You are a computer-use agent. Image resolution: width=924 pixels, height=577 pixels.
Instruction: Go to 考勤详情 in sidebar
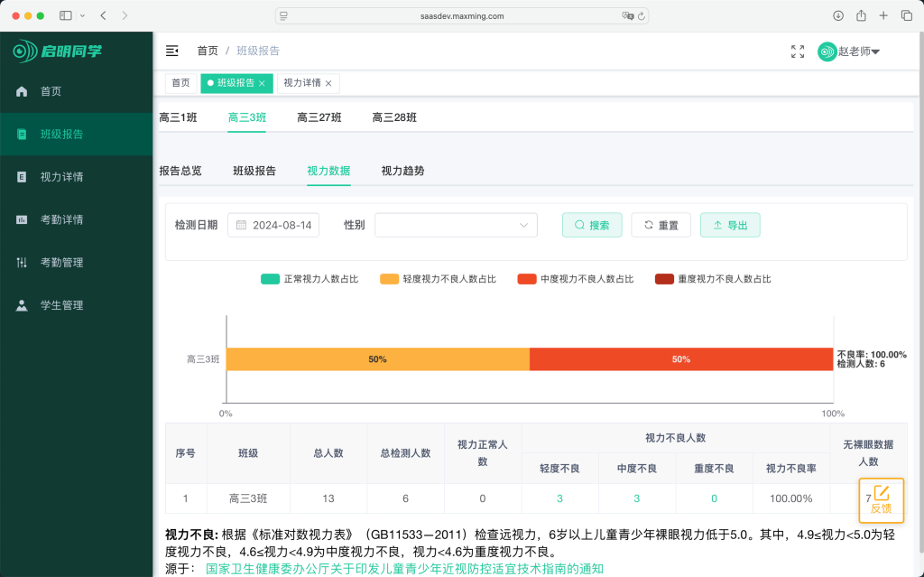[x=61, y=219]
